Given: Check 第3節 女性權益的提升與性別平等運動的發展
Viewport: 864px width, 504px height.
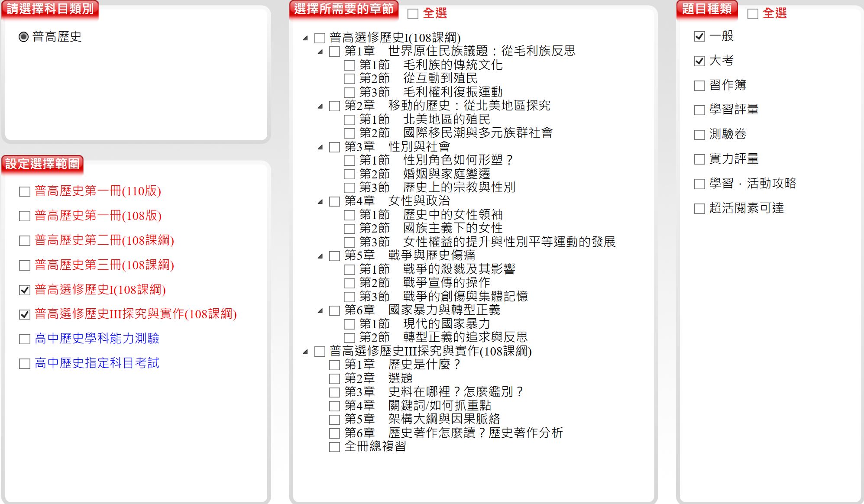Looking at the screenshot, I should coord(349,242).
